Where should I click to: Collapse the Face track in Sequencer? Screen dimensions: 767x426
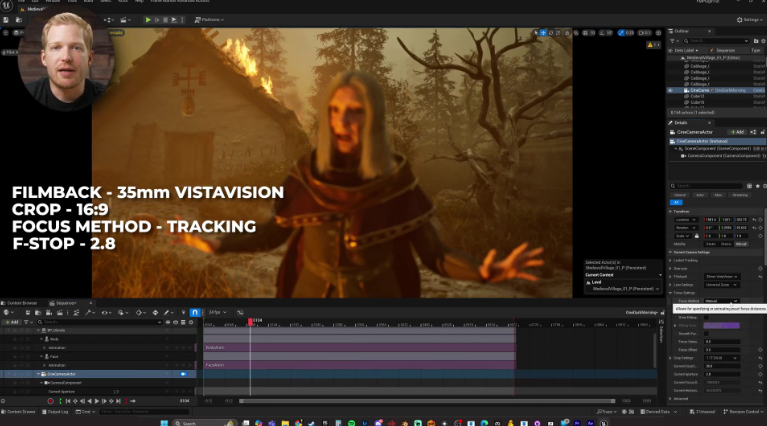(x=42, y=357)
